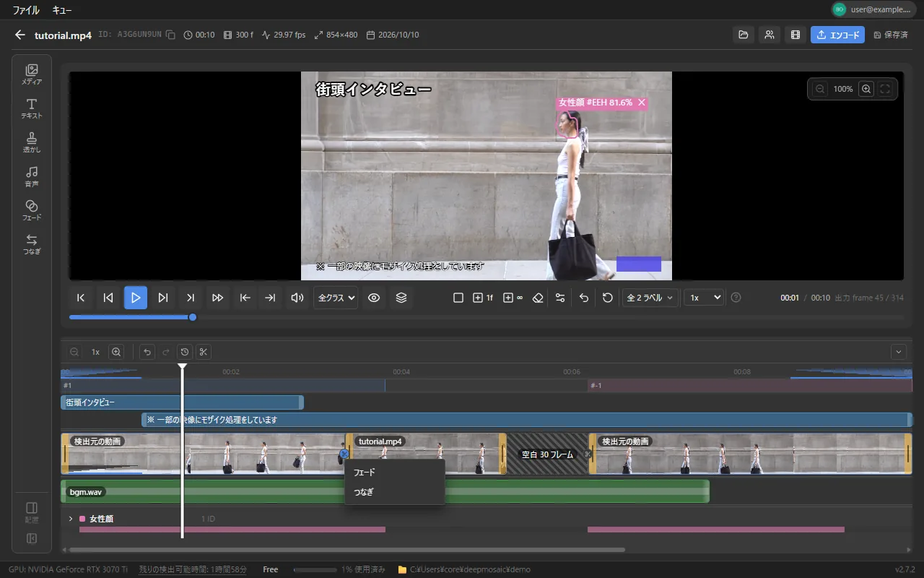924x578 pixels.
Task: Open the メディア media panel
Action: click(x=32, y=74)
